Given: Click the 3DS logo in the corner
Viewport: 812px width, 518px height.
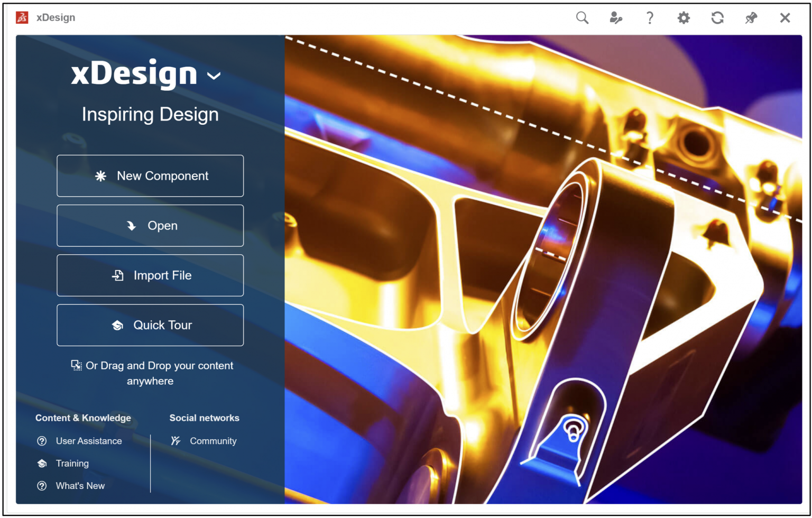Looking at the screenshot, I should point(22,17).
